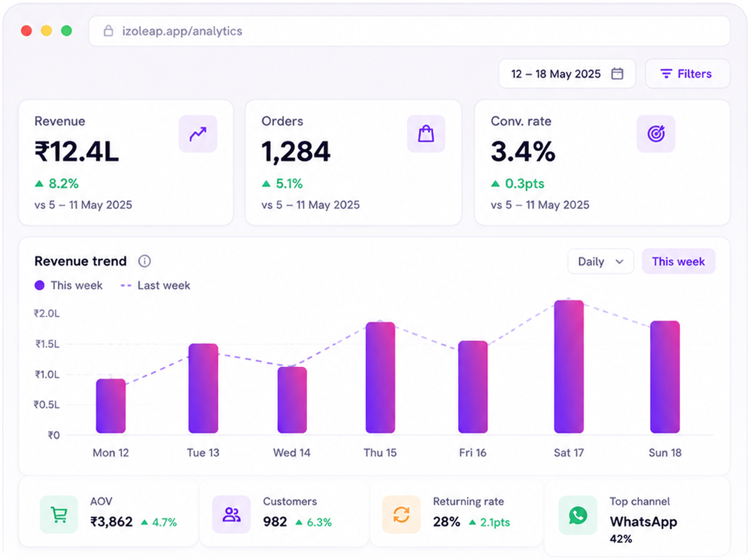Screen dimensions: 751x560
Task: Click the Sat 17 revenue bar
Action: 569,366
